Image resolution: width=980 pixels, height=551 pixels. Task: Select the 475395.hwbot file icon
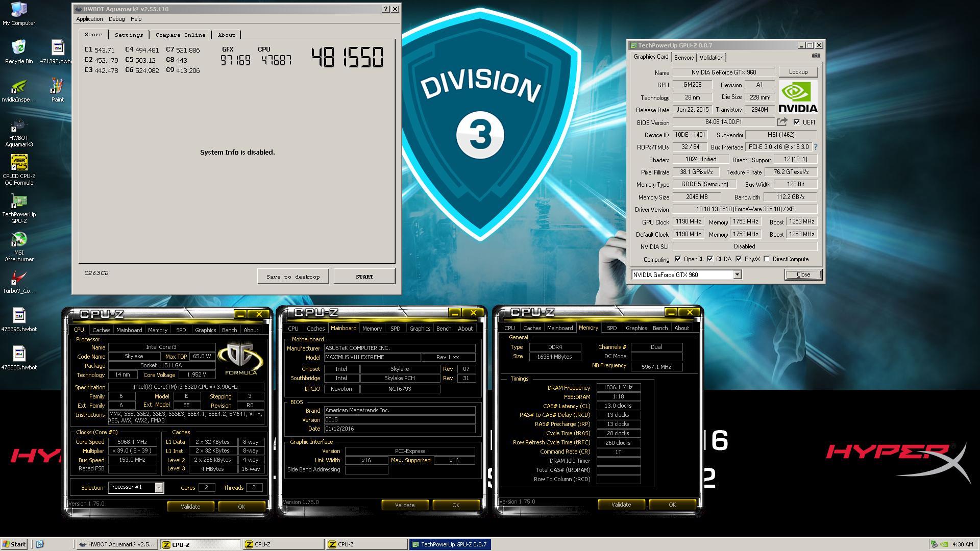coord(19,320)
